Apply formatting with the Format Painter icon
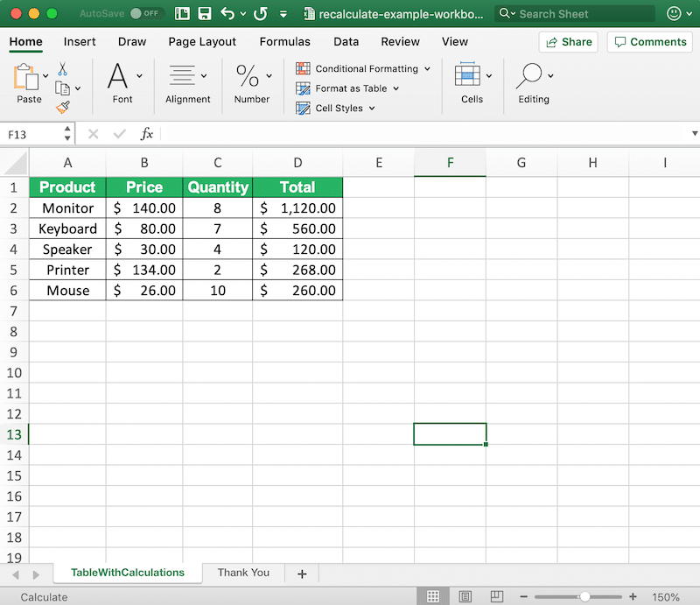 63,106
